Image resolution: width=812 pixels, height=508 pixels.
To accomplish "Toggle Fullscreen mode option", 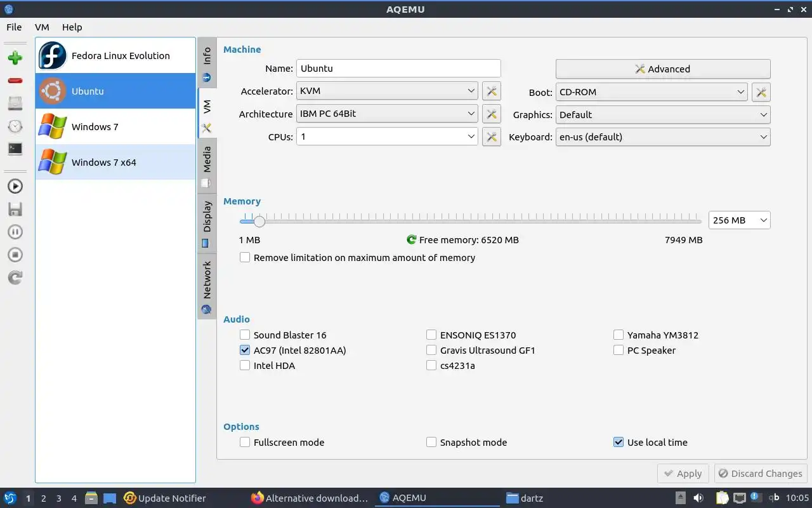I will click(282, 443).
